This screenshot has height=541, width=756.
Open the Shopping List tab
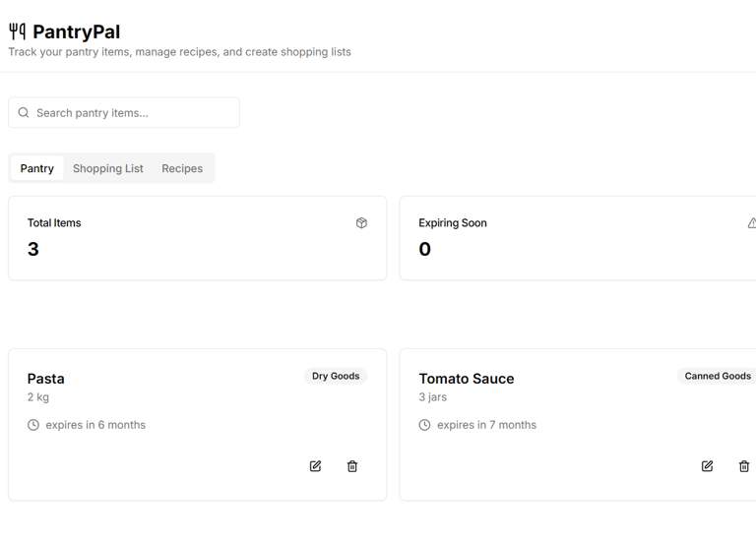[108, 168]
